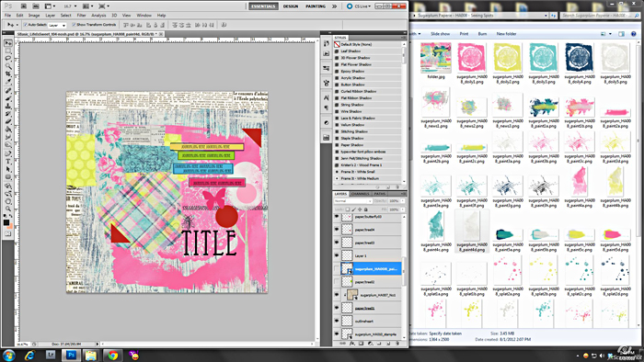
Task: Toggle lock all in Layers panel
Action: click(366, 209)
